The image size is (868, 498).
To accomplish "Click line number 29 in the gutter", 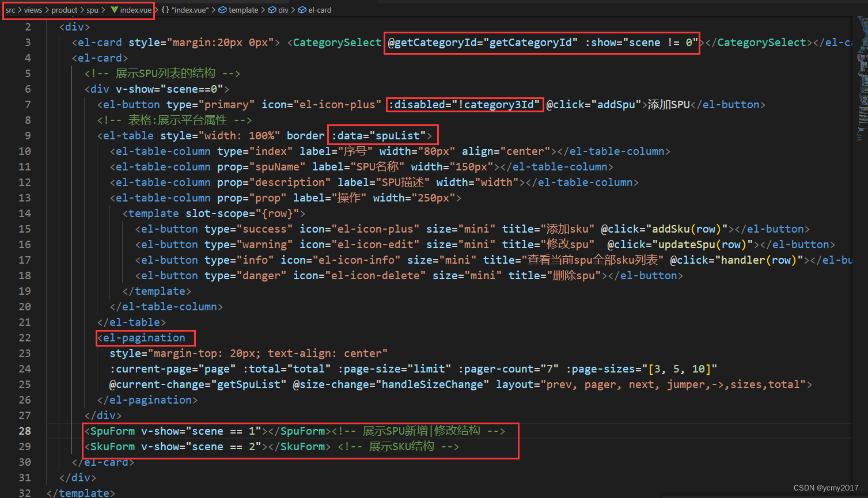I will pos(25,447).
